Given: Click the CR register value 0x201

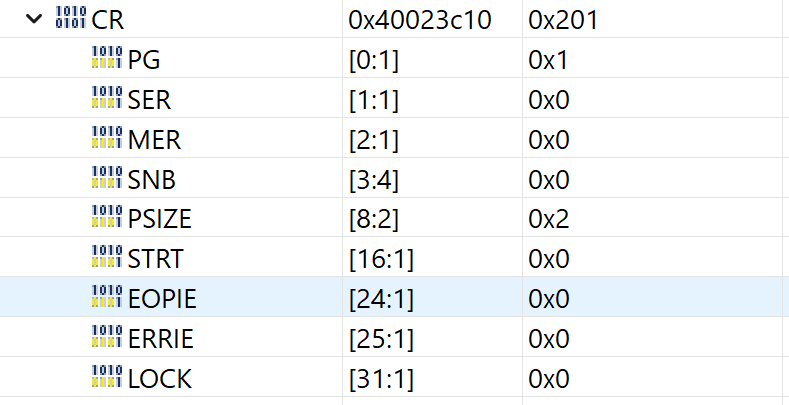Looking at the screenshot, I should (563, 19).
